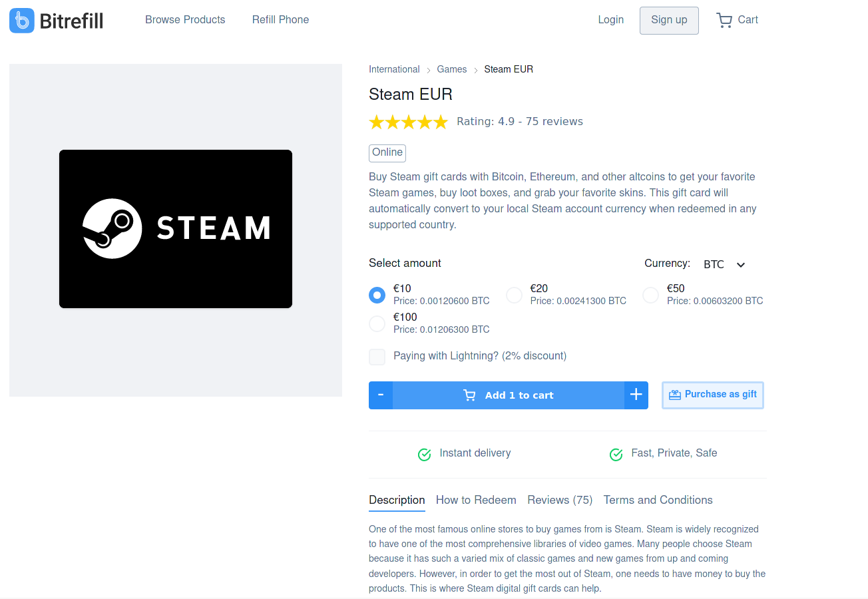This screenshot has width=868, height=599.
Task: Go to International breadcrumb
Action: [x=394, y=69]
